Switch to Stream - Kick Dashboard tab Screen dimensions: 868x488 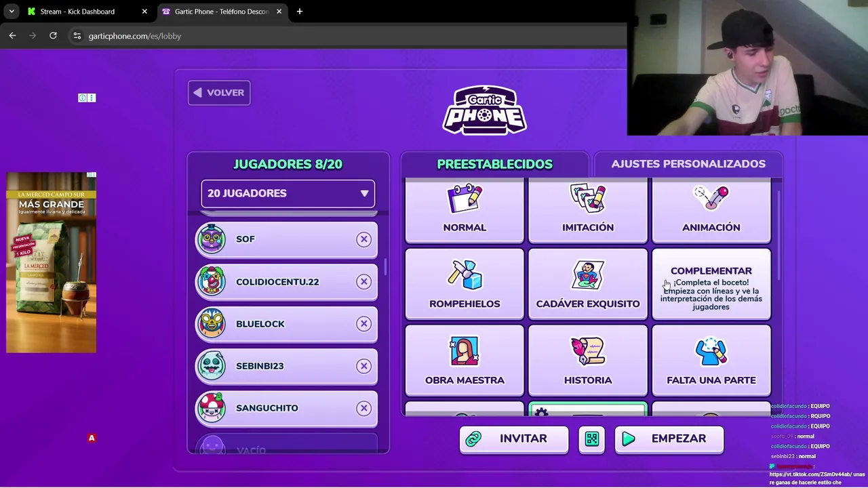(87, 12)
